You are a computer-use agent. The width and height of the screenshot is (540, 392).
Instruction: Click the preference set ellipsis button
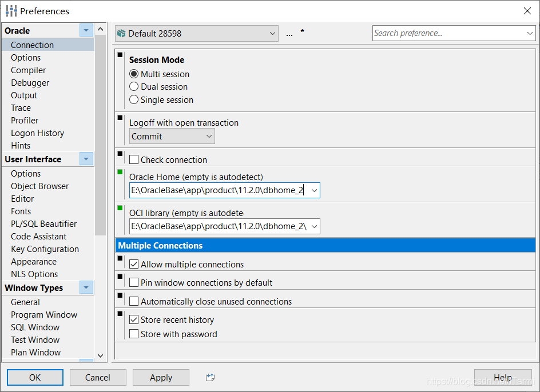289,34
